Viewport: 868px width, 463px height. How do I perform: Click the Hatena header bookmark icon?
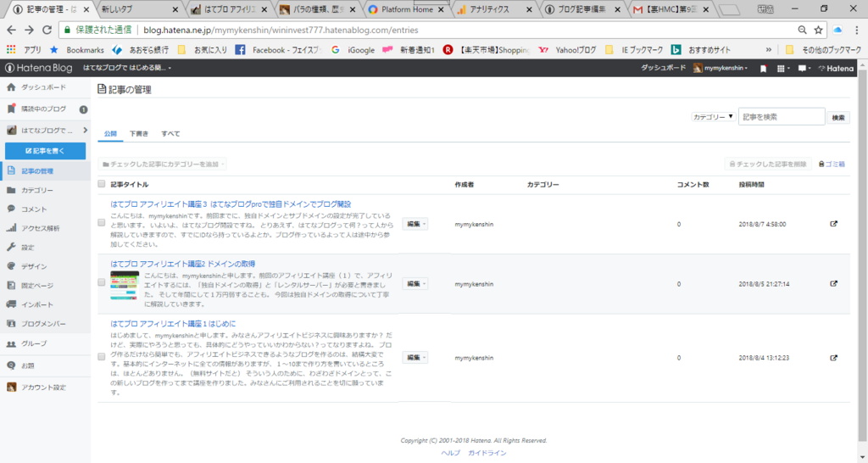764,69
